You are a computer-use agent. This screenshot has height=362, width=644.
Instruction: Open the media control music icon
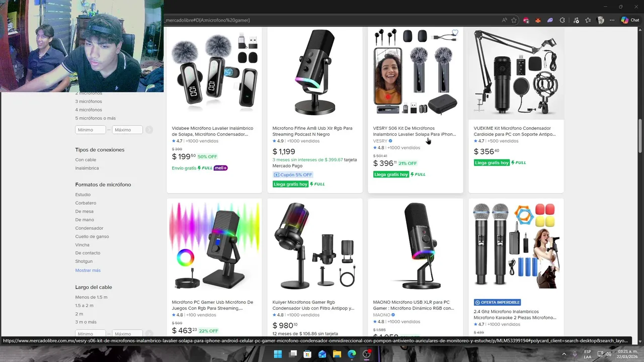576,20
